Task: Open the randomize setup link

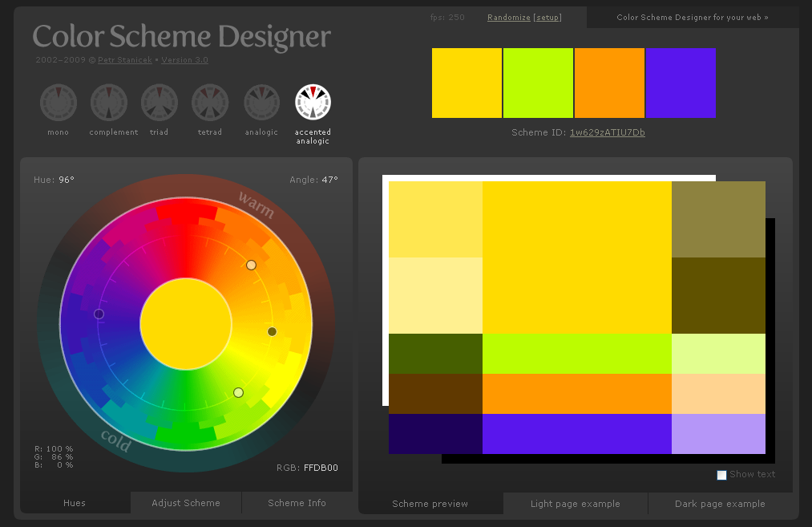Action: coord(548,18)
